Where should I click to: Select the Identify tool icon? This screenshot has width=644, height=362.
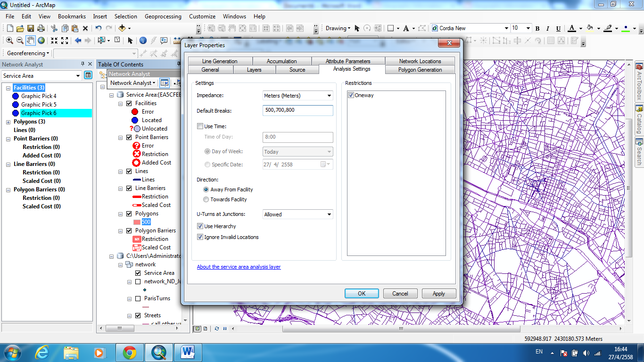click(x=143, y=41)
